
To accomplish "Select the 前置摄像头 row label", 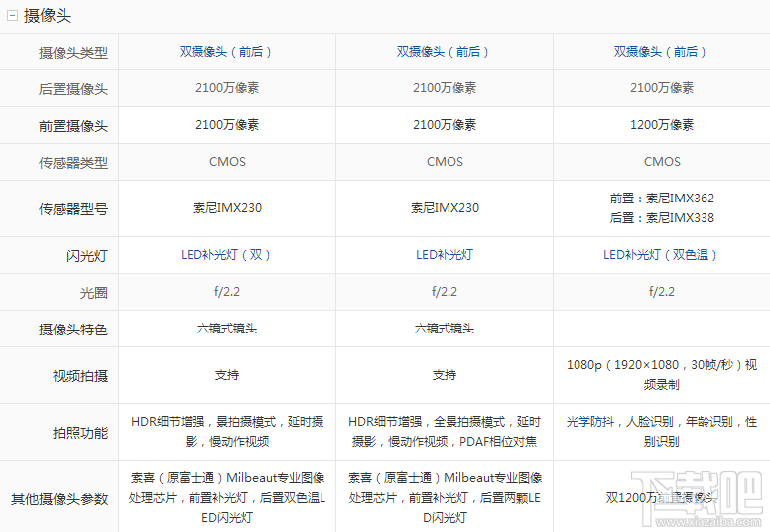I will point(73,126).
